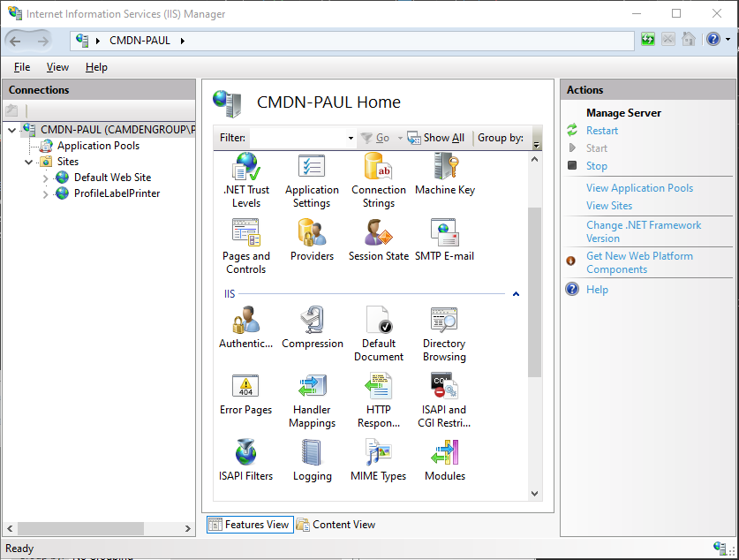
Task: Click the forward navigation arrow
Action: point(42,41)
